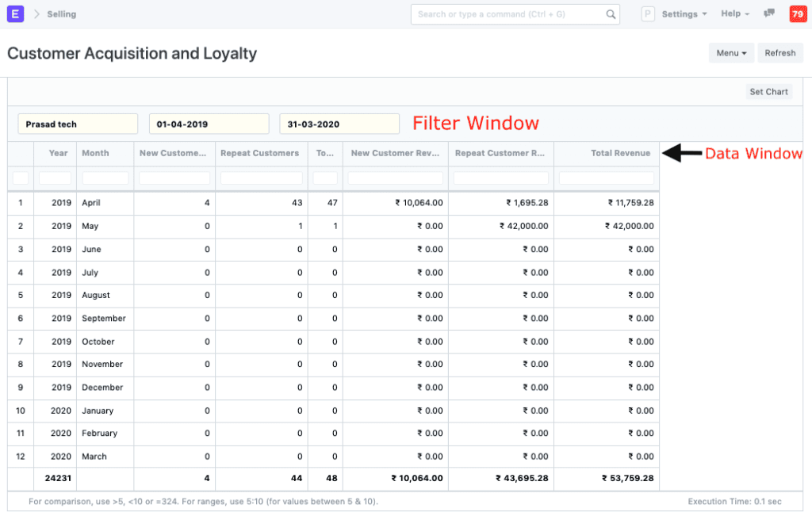Click the Month column filter box

(105, 178)
